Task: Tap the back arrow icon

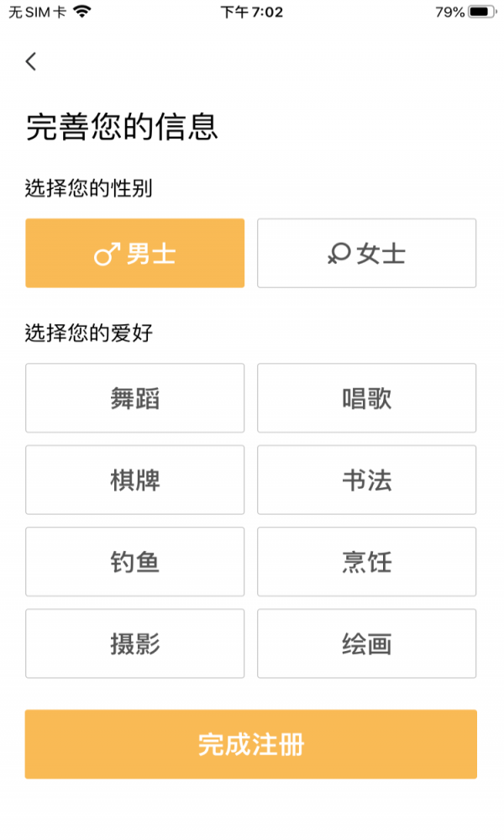Action: click(31, 61)
